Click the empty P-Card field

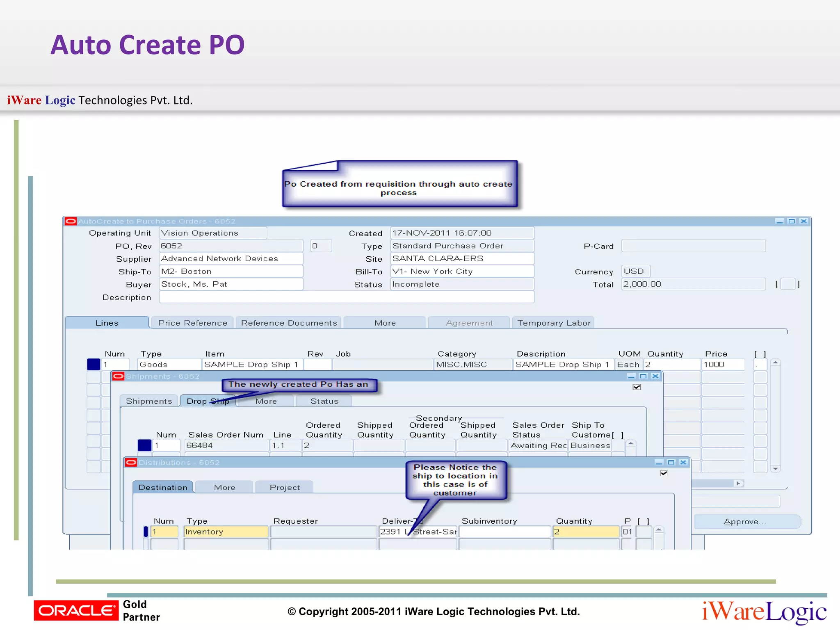694,246
